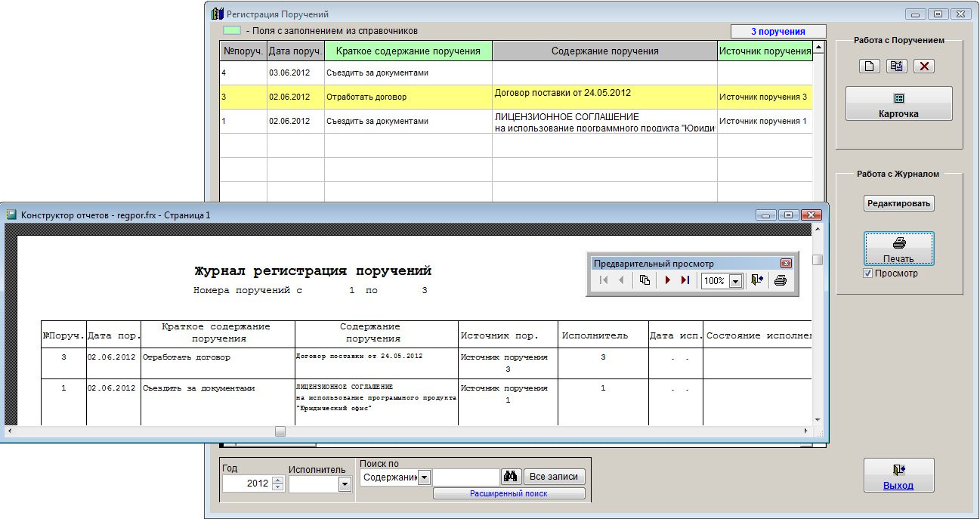The height and width of the screenshot is (519, 980).
Task: Go to next page in preview toolbar
Action: 667,280
